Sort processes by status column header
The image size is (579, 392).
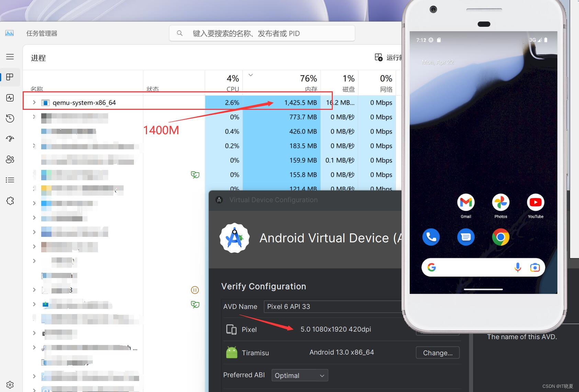tap(174, 83)
